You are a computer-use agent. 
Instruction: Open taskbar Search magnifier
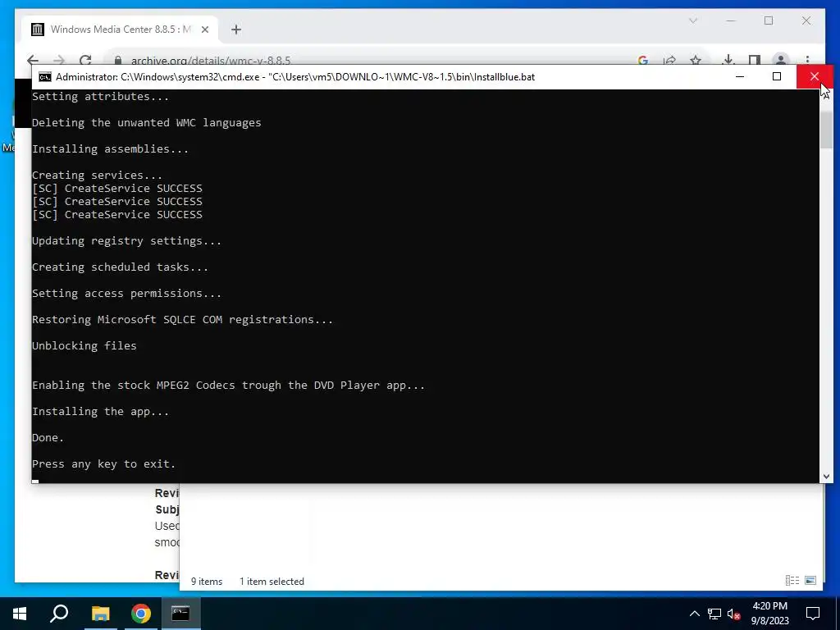59,614
